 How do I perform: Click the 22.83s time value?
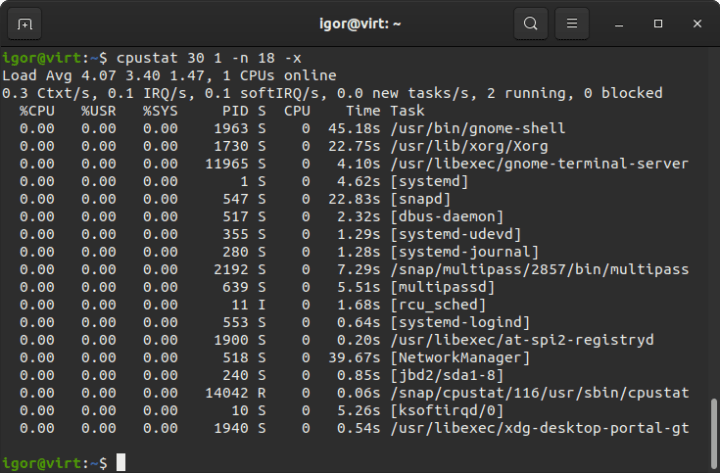point(354,199)
